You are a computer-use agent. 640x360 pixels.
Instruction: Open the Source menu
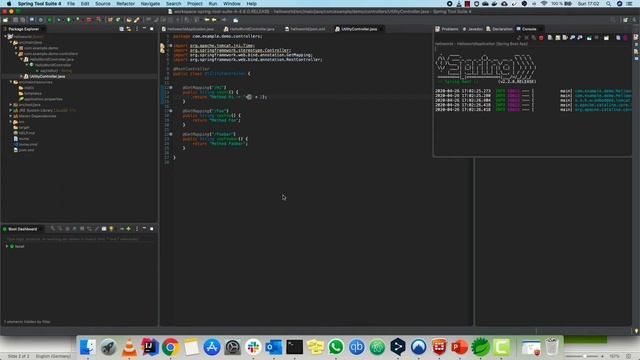coord(103,4)
